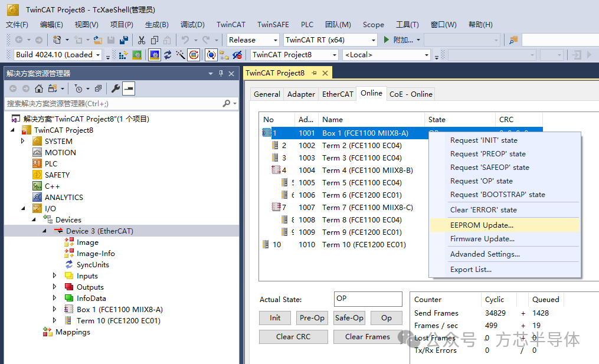The image size is (599, 364).
Task: Collapse the I/O tree node
Action: tap(23, 208)
